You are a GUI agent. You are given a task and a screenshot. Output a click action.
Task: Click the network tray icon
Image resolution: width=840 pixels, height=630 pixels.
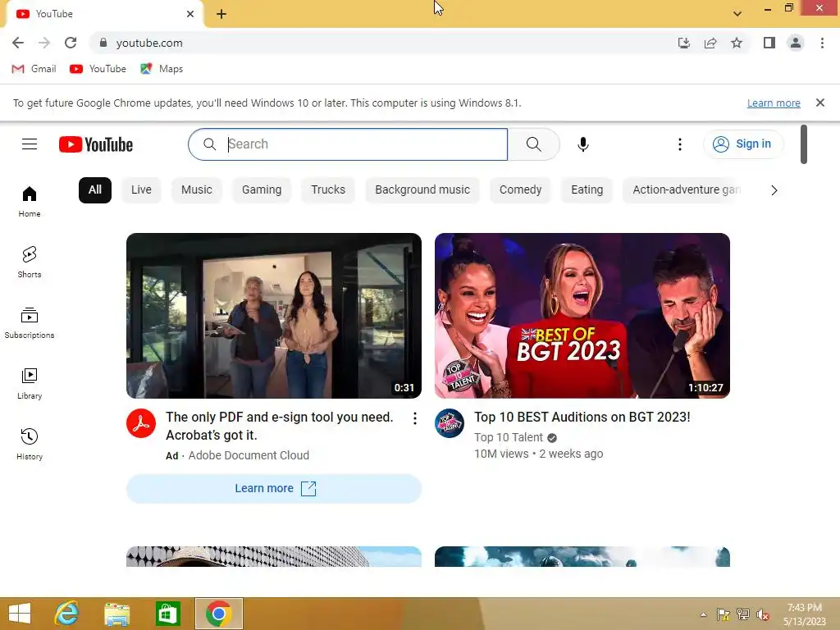743,614
